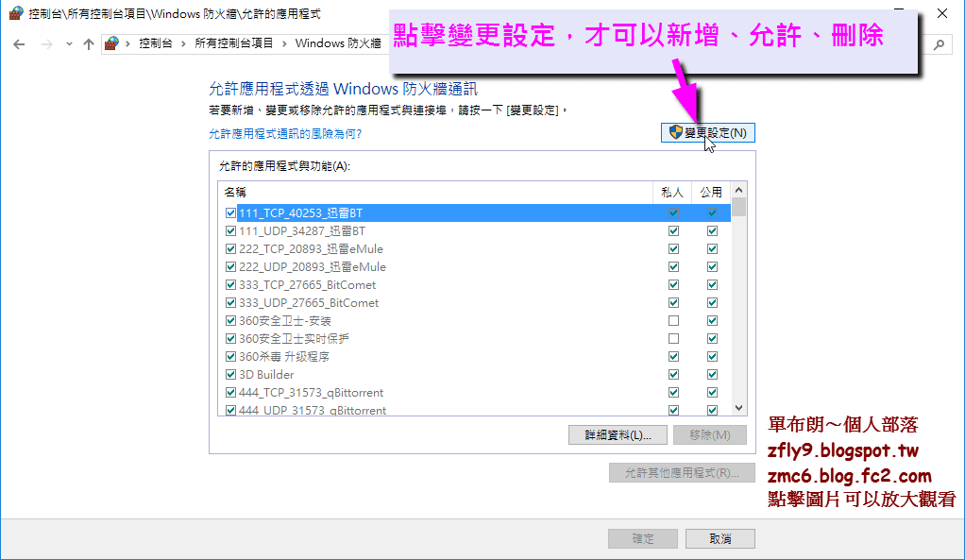Go up one level with Up arrow
This screenshot has height=560, width=965.
pos(89,44)
